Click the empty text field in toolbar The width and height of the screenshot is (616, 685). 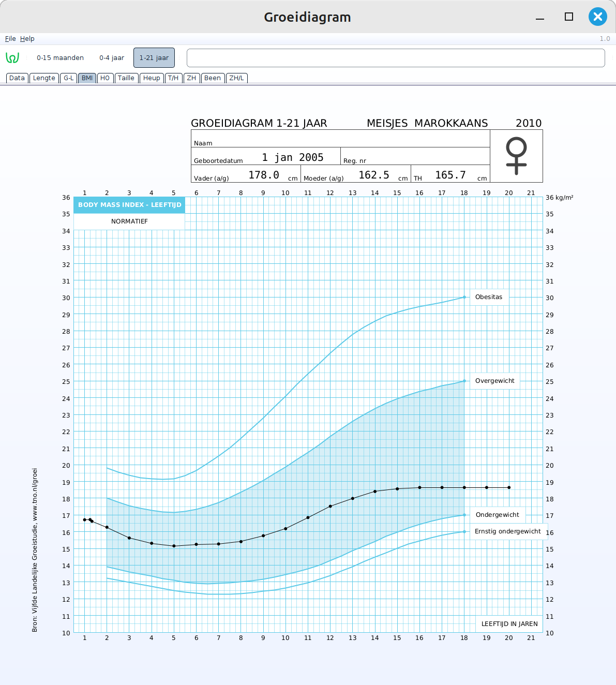tap(396, 58)
